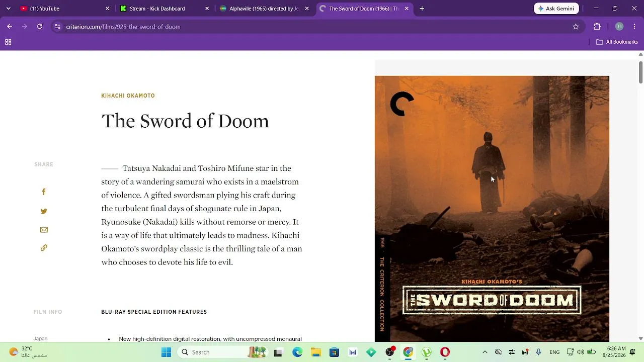The image size is (644, 362).
Task: Open the Chrome profile avatar
Action: [619, 27]
